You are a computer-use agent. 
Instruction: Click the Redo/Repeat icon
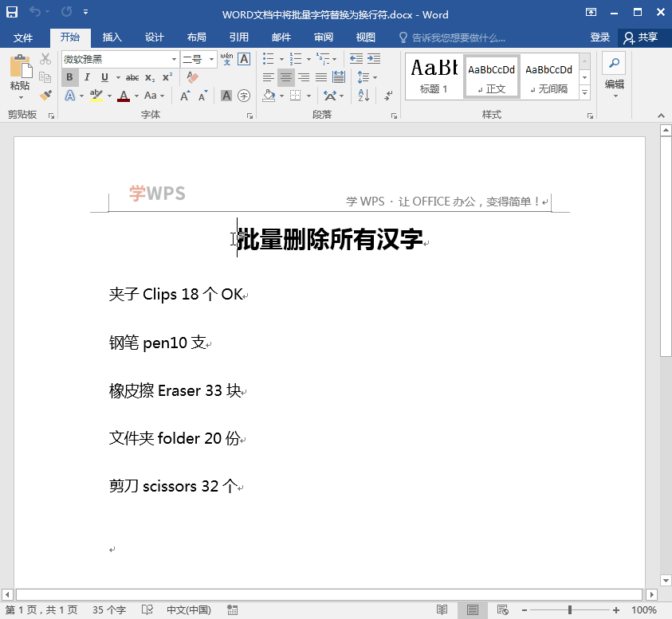[x=66, y=12]
